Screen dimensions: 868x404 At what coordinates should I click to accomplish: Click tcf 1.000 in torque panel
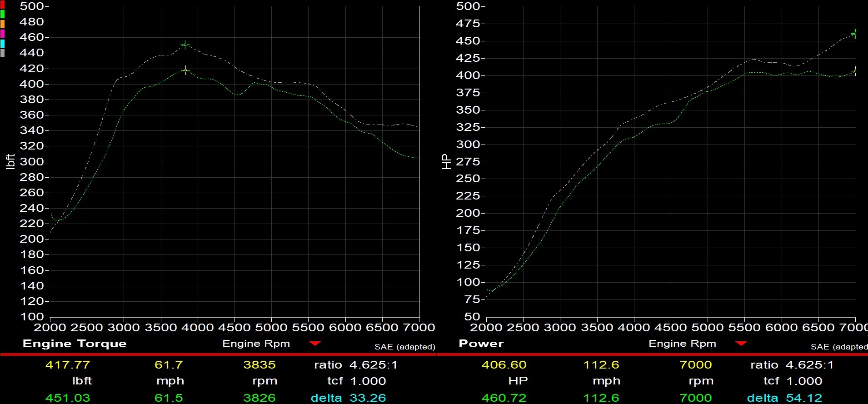point(357,381)
